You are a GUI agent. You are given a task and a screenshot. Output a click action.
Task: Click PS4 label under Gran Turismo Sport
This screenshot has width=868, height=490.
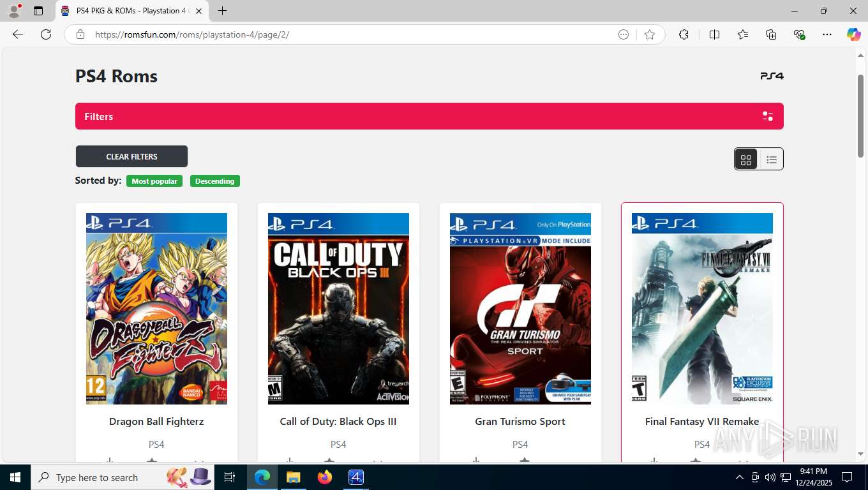pos(520,445)
